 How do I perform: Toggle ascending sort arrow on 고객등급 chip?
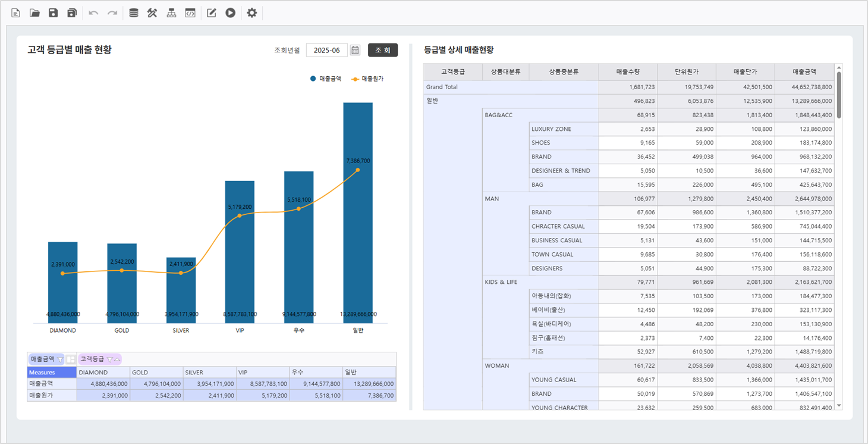click(x=117, y=359)
